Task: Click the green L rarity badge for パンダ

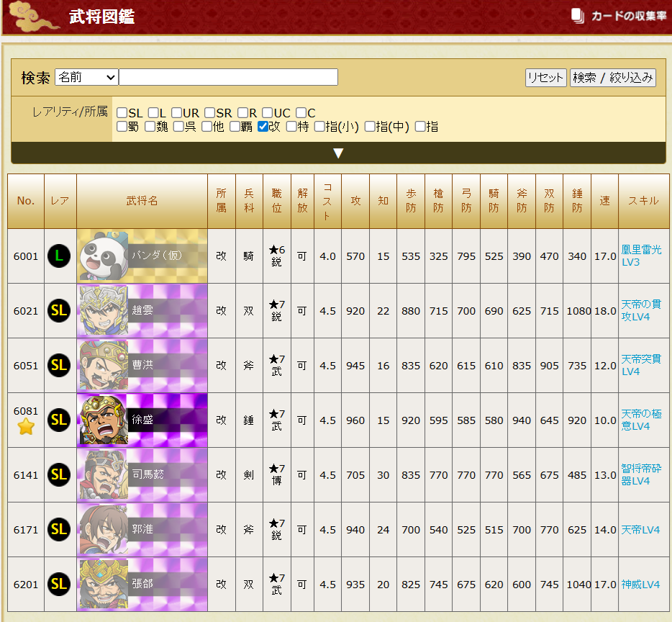Action: (59, 256)
